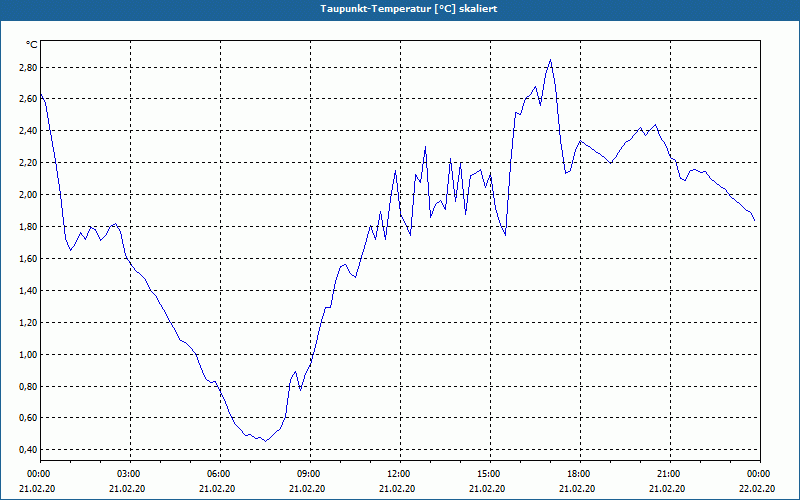Click the '09:00' x-axis label

coord(310,474)
